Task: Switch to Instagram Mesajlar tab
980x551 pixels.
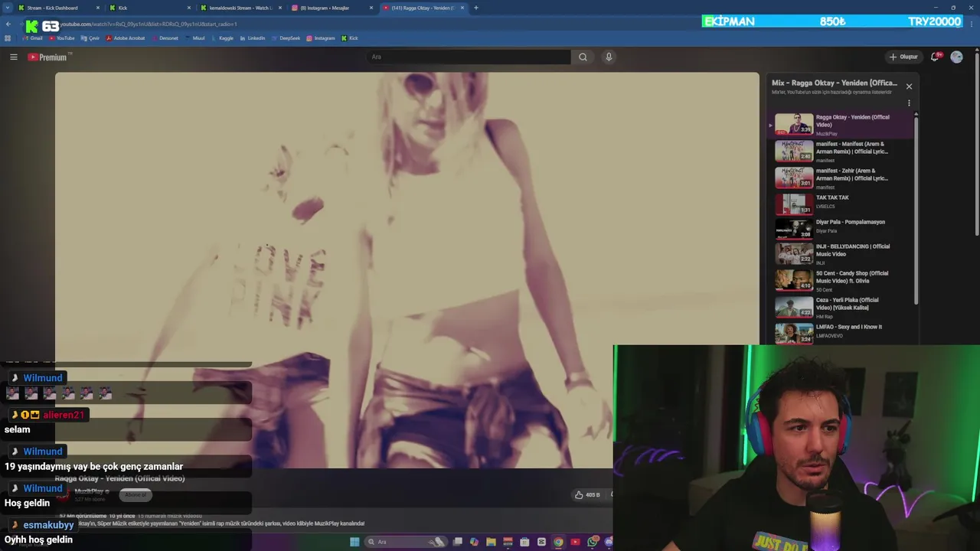Action: click(x=332, y=8)
